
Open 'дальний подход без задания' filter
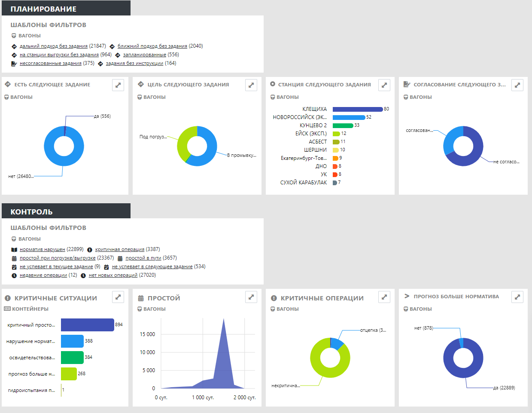54,46
